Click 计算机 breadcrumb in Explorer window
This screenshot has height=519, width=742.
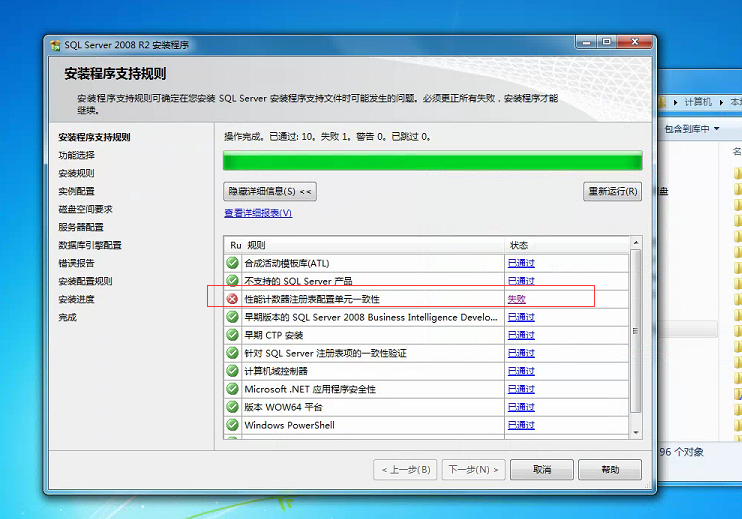698,102
